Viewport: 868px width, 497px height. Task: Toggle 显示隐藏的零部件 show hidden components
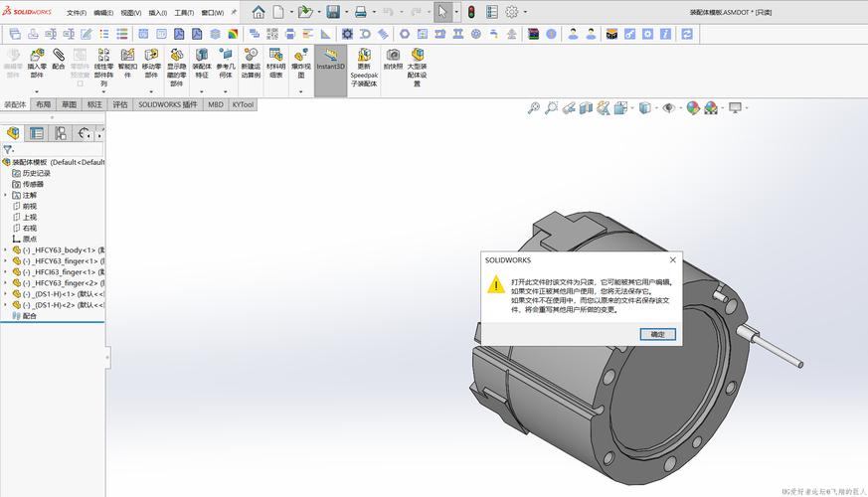tap(177, 67)
